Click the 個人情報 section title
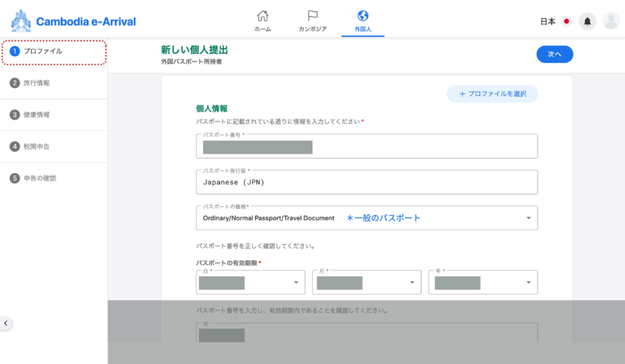Image resolution: width=625 pixels, height=364 pixels. 212,109
